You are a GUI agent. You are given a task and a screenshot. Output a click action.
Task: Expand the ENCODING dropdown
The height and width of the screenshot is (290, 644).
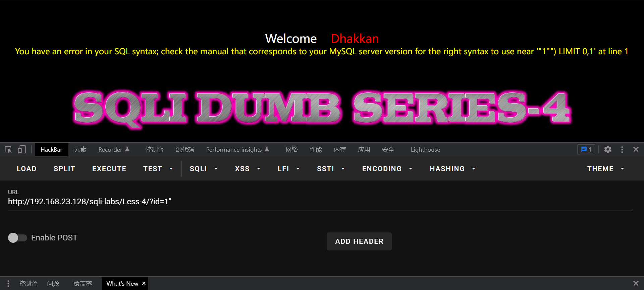(x=387, y=169)
